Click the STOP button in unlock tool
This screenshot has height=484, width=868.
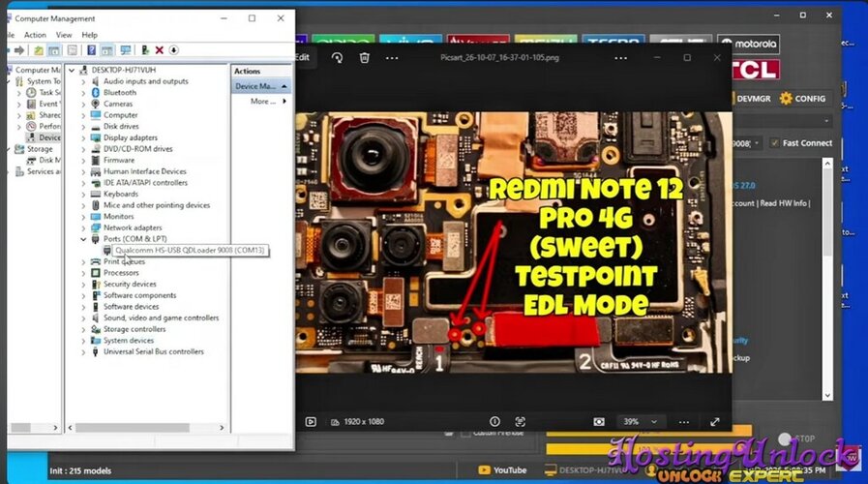(797, 439)
